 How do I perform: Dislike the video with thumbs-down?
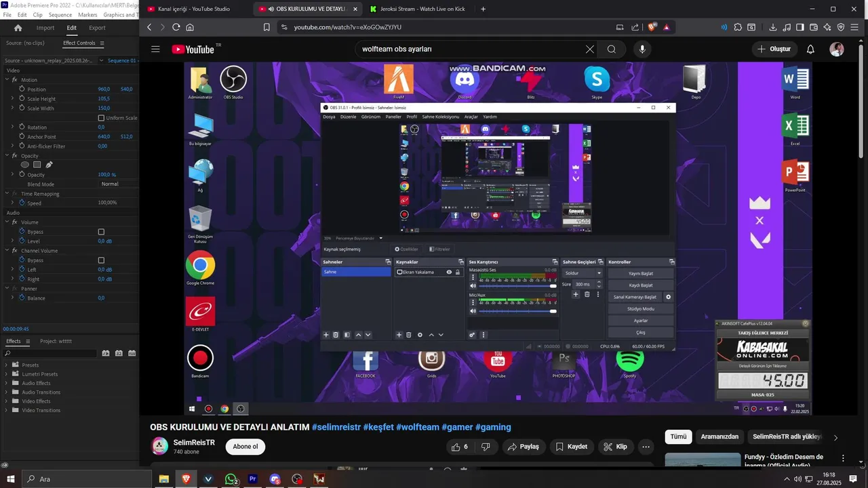click(486, 447)
